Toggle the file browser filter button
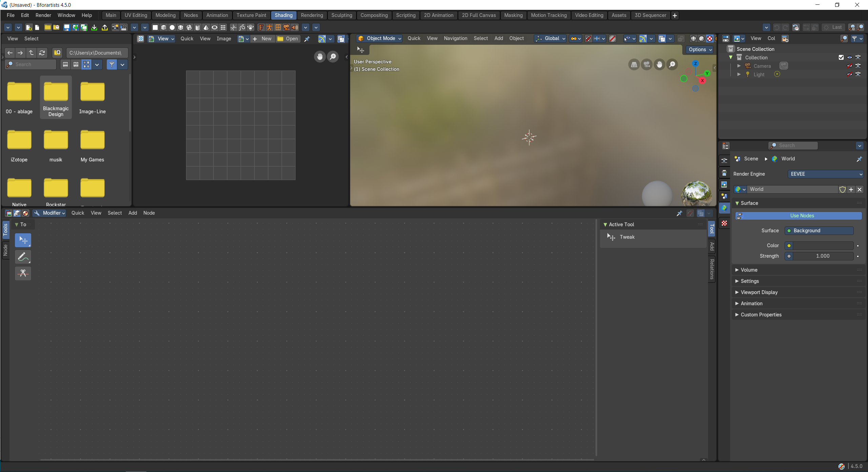 pos(112,64)
